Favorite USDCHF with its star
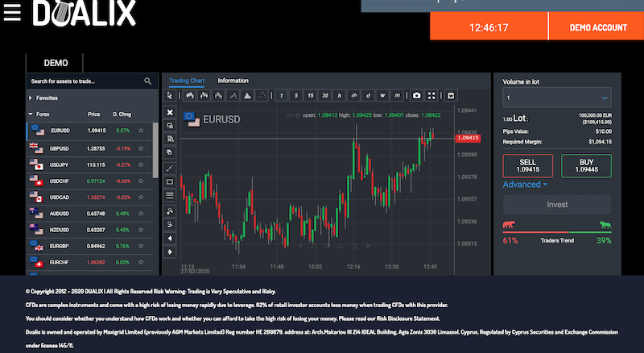The width and height of the screenshot is (644, 353). point(141,181)
